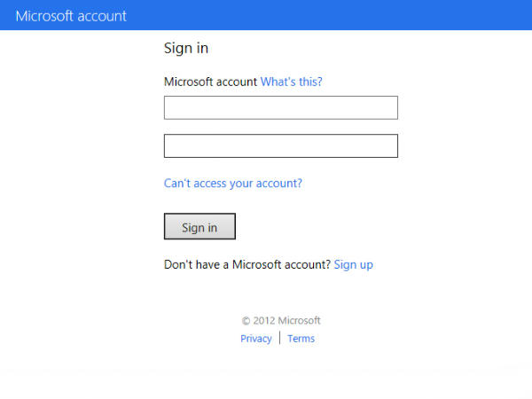
Task: Click the "Microsoft account" field label
Action: [210, 82]
